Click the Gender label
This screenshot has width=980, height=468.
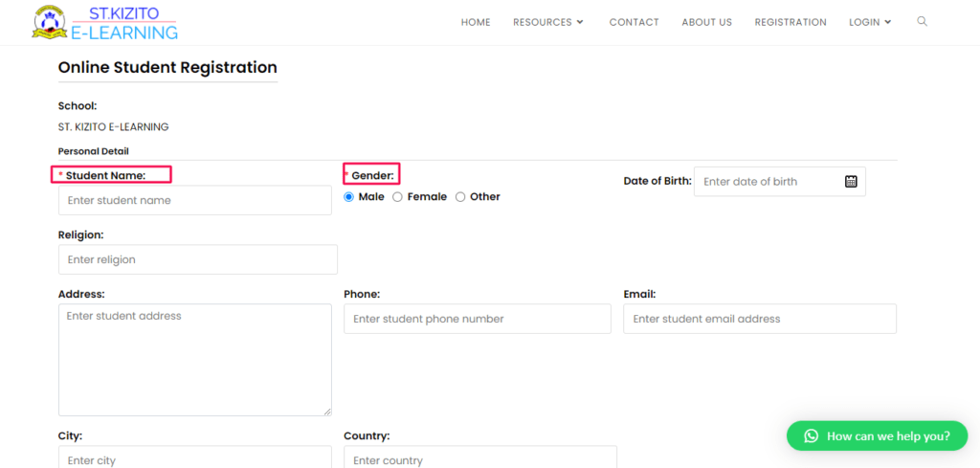pyautogui.click(x=372, y=175)
